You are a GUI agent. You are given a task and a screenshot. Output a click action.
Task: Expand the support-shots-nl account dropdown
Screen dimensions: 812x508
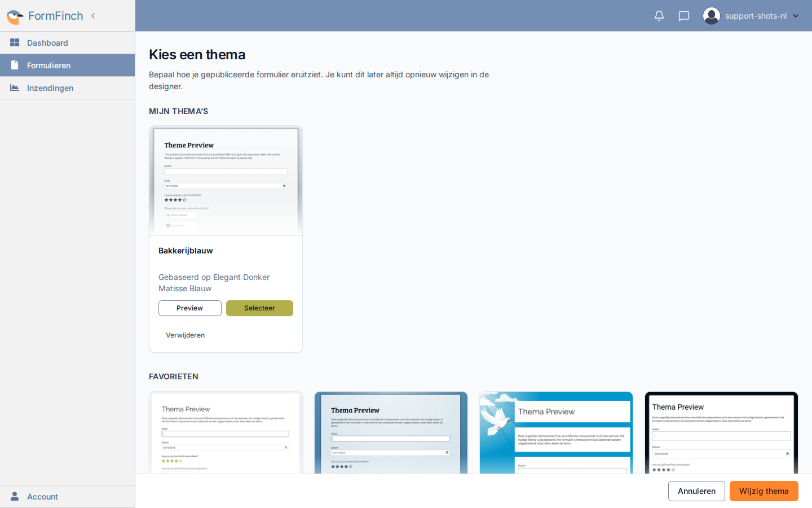[796, 16]
